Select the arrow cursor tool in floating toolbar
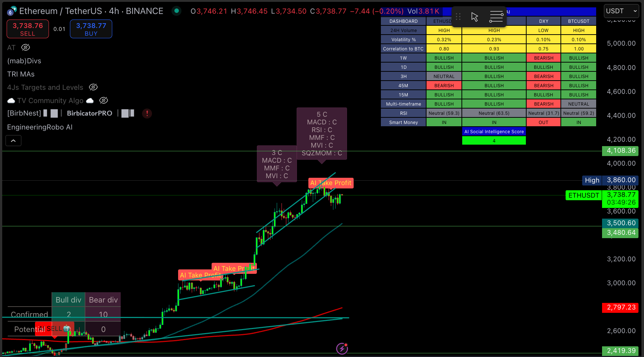Screen dimensions: 644x357 (474, 17)
